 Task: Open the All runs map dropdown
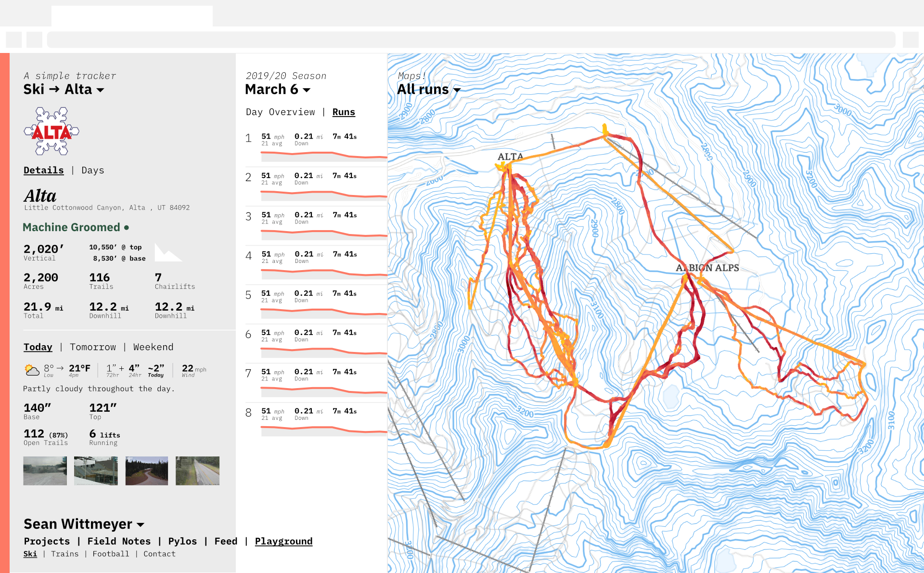[457, 90]
